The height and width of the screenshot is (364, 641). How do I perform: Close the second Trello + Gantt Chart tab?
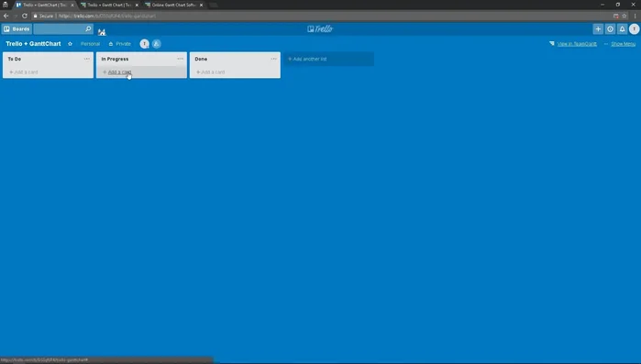click(x=137, y=5)
